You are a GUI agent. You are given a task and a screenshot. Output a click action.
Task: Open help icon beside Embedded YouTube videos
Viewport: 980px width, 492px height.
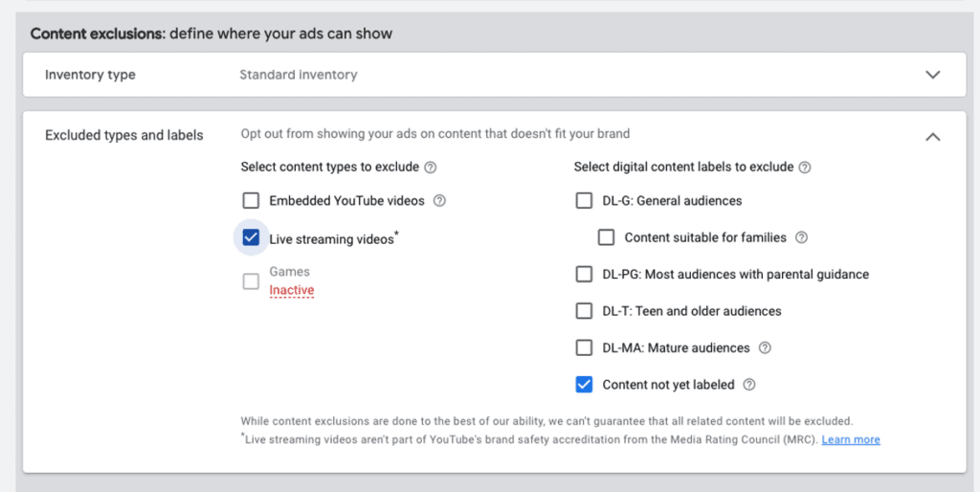[x=439, y=201]
